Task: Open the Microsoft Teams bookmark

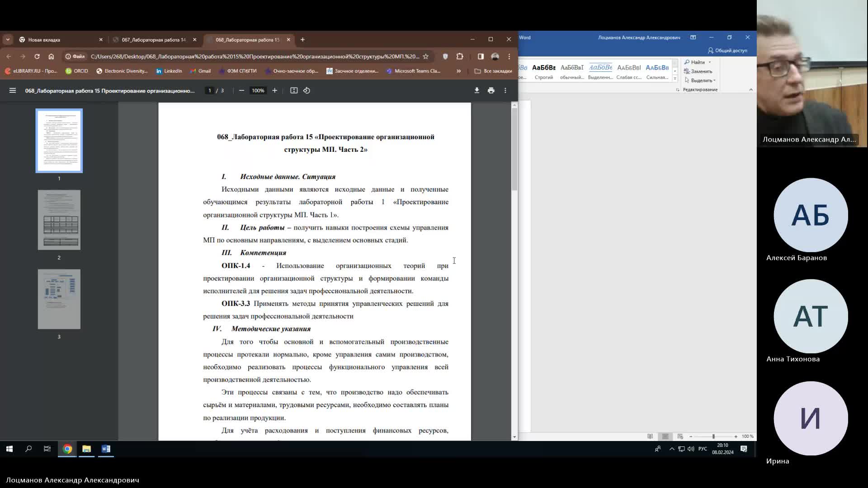Action: 413,71
